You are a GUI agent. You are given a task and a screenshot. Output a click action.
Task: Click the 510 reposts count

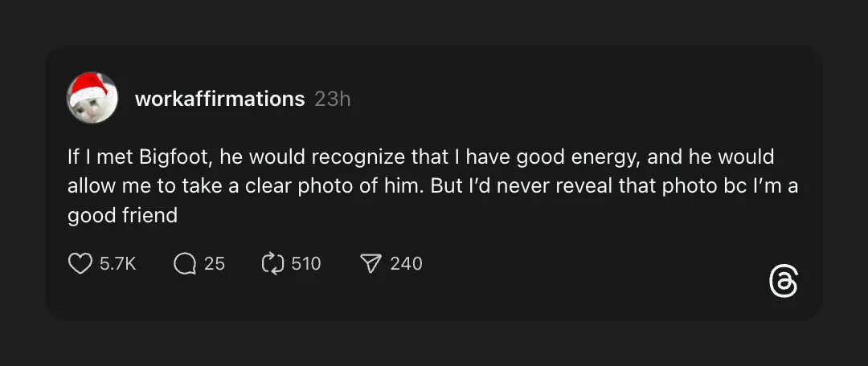(306, 263)
